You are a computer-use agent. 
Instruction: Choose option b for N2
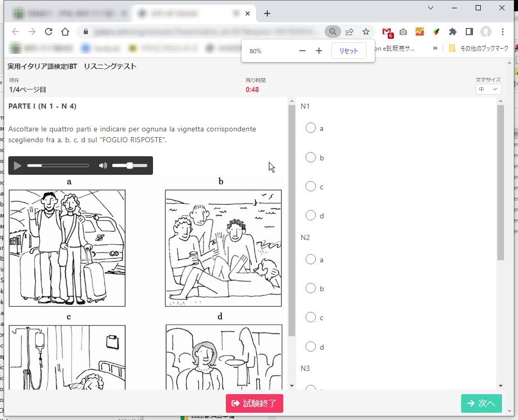click(x=311, y=289)
